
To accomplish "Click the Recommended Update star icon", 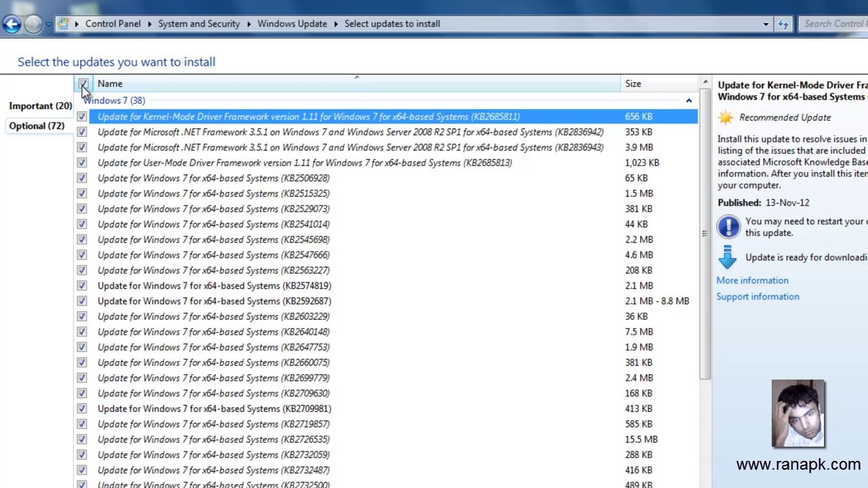I will [x=726, y=117].
